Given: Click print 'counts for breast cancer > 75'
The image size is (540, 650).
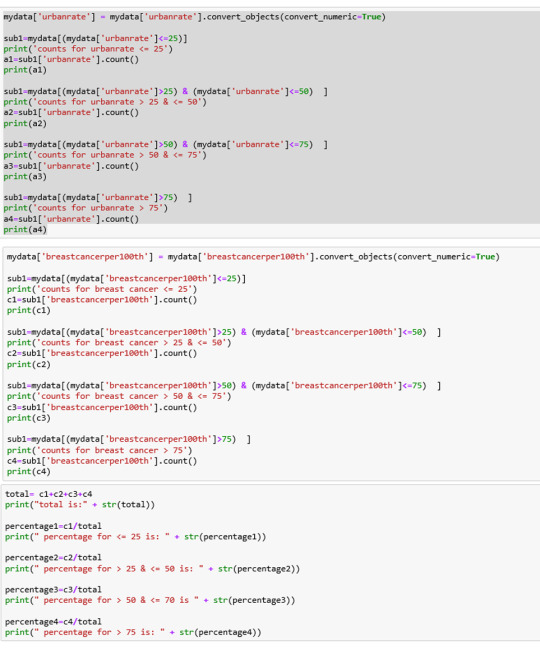Looking at the screenshot, I should tap(99, 450).
